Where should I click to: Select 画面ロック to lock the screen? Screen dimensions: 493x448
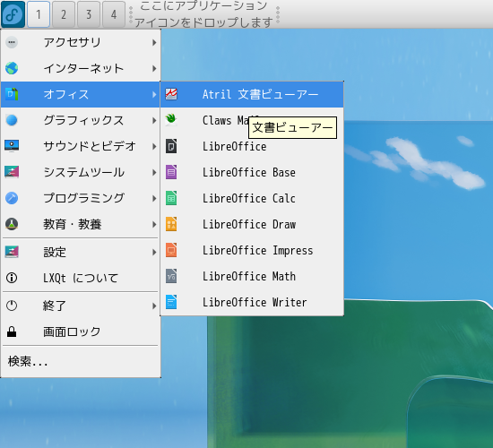pos(81,332)
